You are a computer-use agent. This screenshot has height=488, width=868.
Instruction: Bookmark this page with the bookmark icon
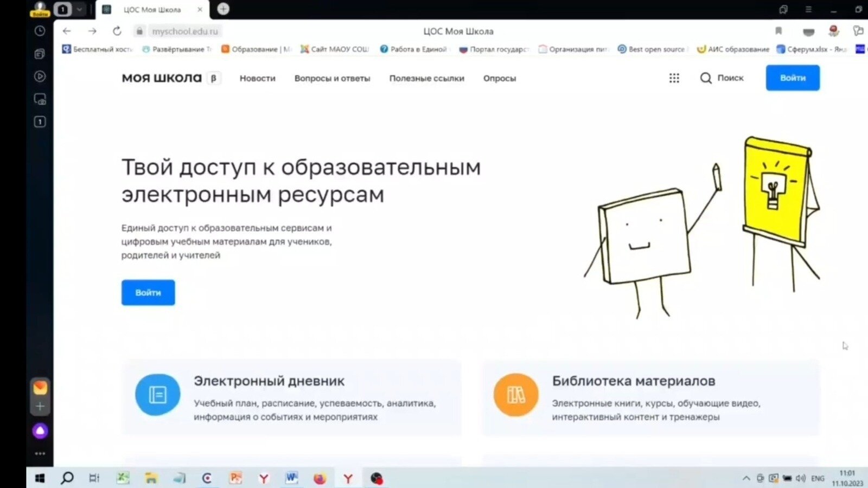click(x=778, y=31)
